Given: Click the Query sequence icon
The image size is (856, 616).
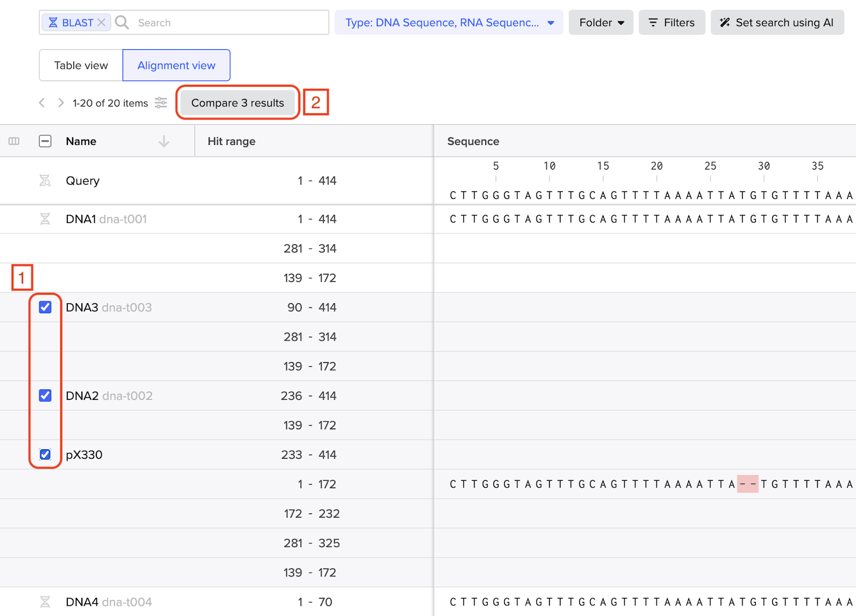Looking at the screenshot, I should (x=45, y=181).
